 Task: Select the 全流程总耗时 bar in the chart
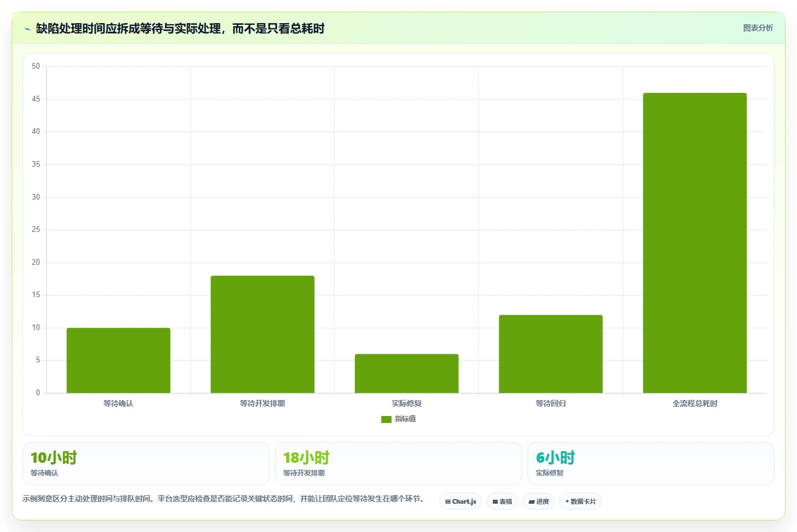695,243
